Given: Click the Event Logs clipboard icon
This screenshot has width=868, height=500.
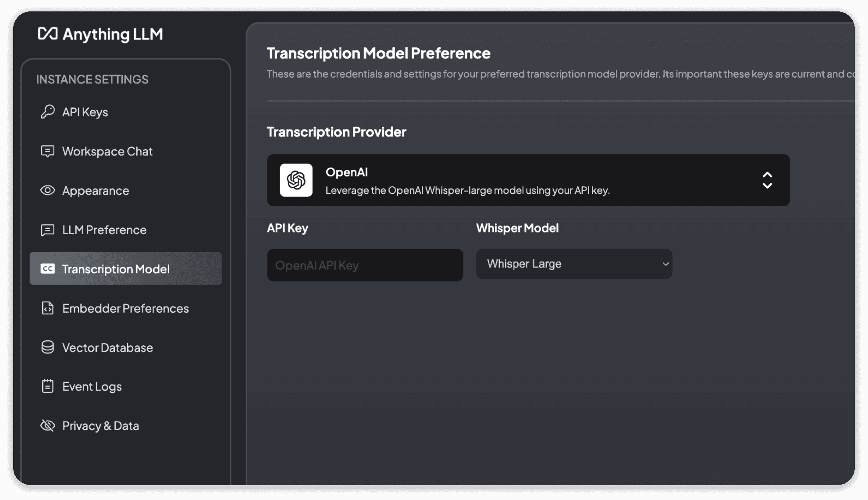Looking at the screenshot, I should click(x=48, y=386).
